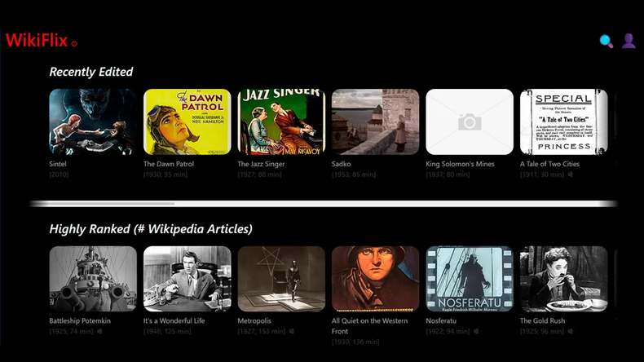Click [1927; 88 min] under The Jazz Singer
644x362 pixels.
point(259,174)
